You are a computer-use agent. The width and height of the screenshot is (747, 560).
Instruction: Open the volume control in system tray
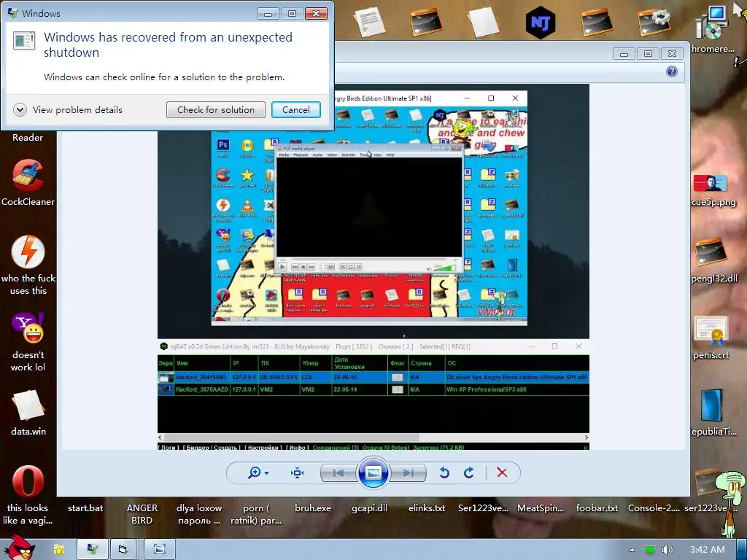point(667,550)
